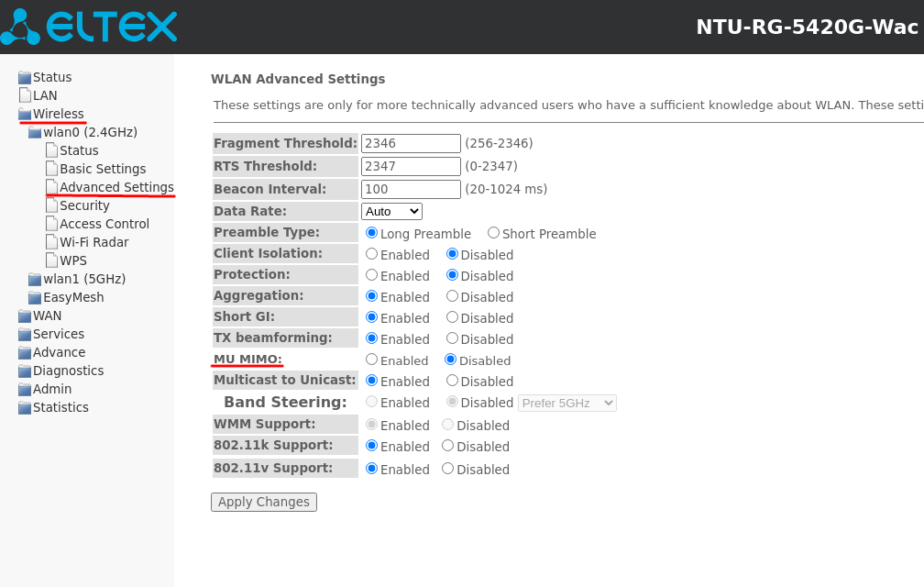Click the Admin folder icon
The height and width of the screenshot is (587, 924).
pos(25,390)
